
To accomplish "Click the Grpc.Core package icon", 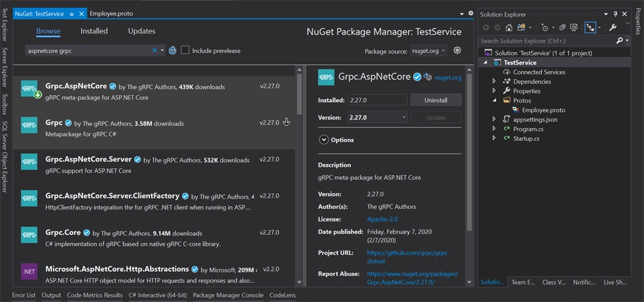I will pos(29,235).
